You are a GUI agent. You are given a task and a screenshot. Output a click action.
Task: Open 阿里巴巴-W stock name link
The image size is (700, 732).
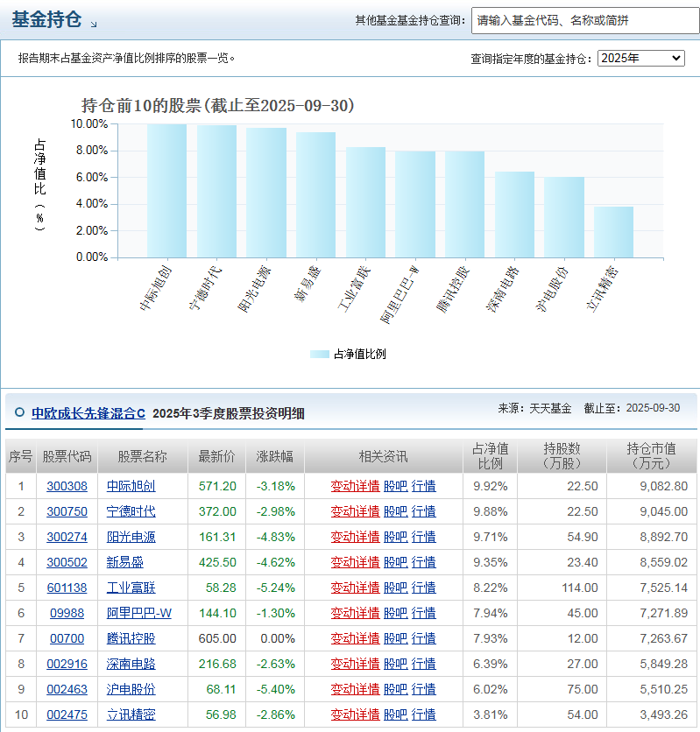[x=138, y=613]
